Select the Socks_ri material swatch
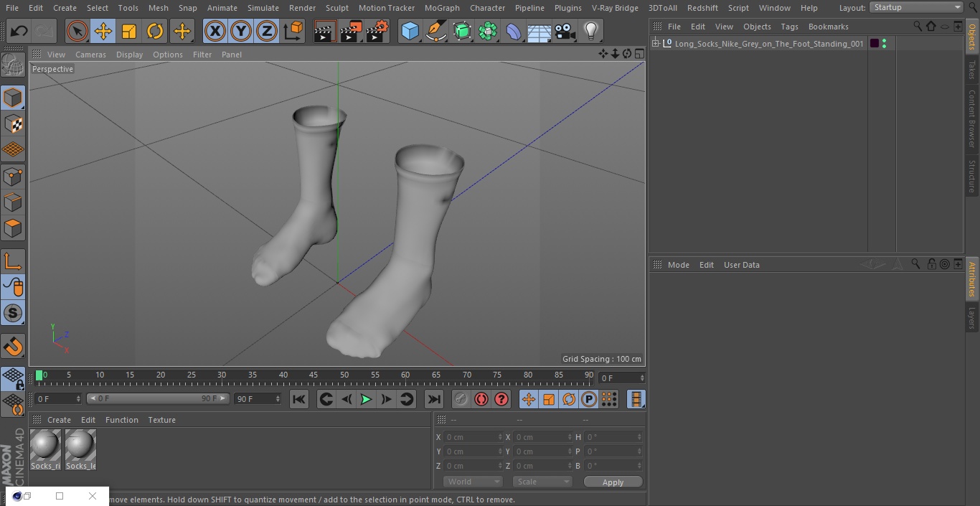The width and height of the screenshot is (980, 506). [x=45, y=450]
